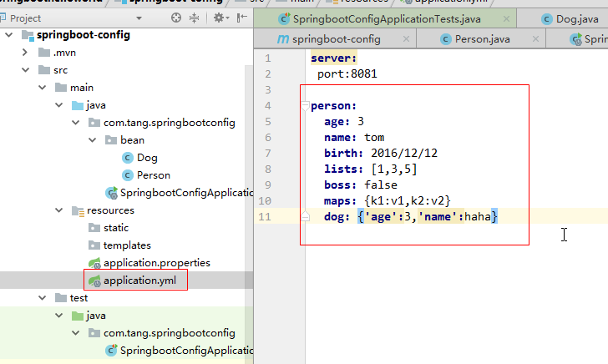Select SpringbootConfigApplication under bean's package
The image size is (608, 364).
click(186, 193)
